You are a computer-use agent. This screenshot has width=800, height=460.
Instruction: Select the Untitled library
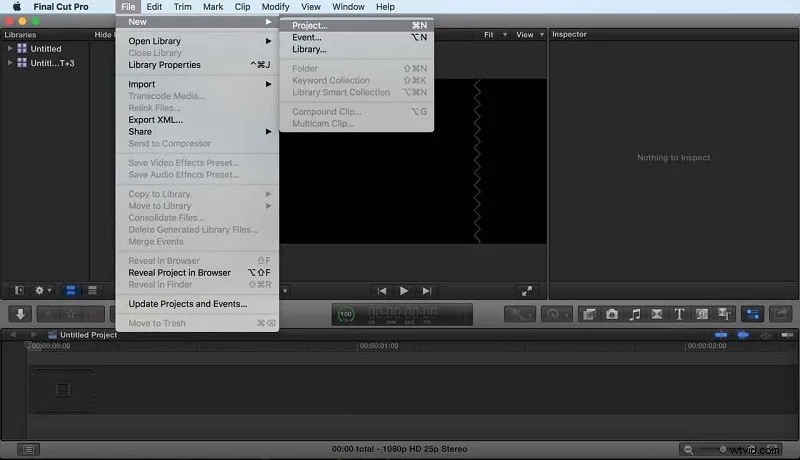coord(46,48)
